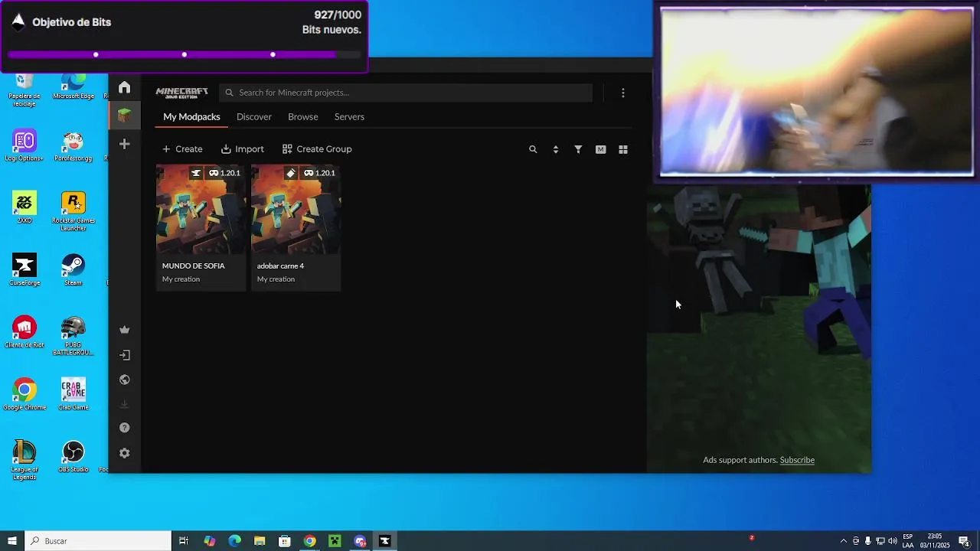Open CurseForge home from sidebar

tap(124, 87)
